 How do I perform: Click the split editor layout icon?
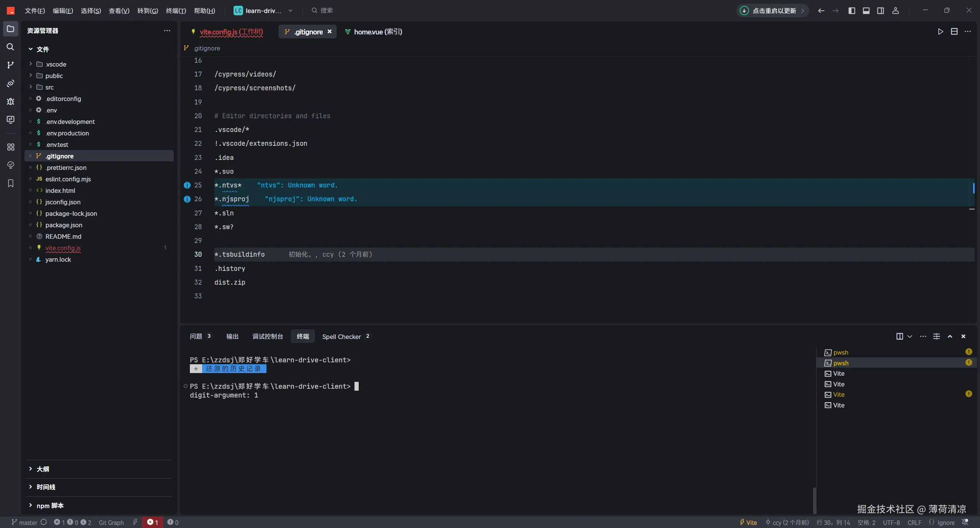(954, 32)
